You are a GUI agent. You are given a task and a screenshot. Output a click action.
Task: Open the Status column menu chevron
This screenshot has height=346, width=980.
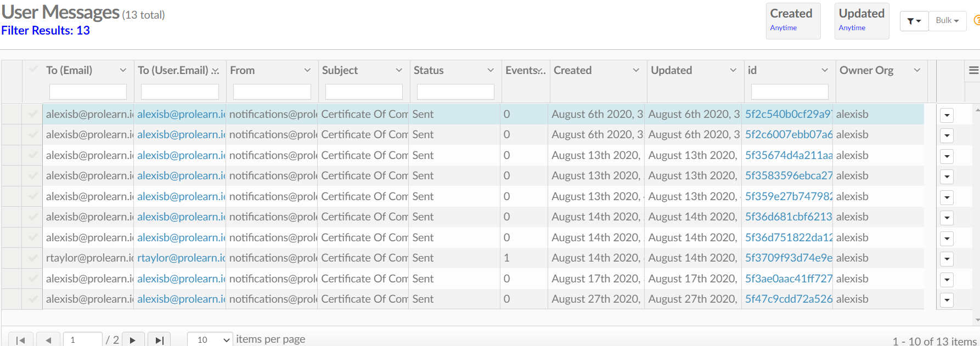(491, 70)
